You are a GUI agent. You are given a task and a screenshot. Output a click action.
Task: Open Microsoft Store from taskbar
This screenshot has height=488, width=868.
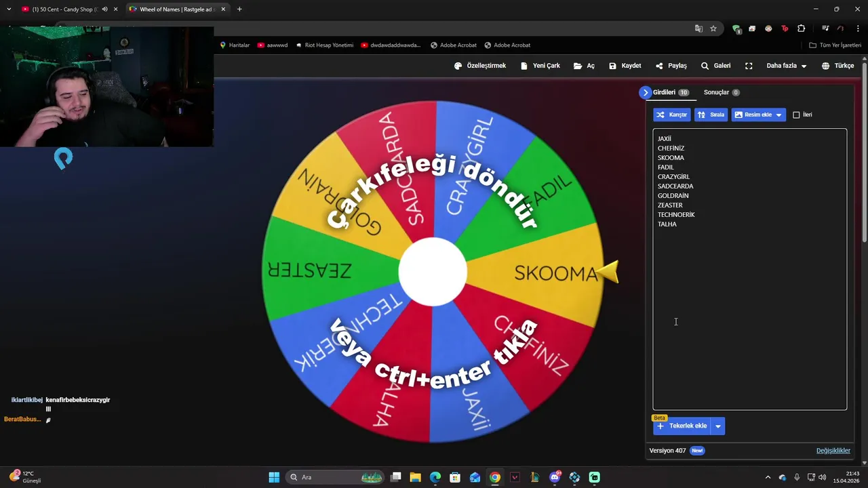455,477
